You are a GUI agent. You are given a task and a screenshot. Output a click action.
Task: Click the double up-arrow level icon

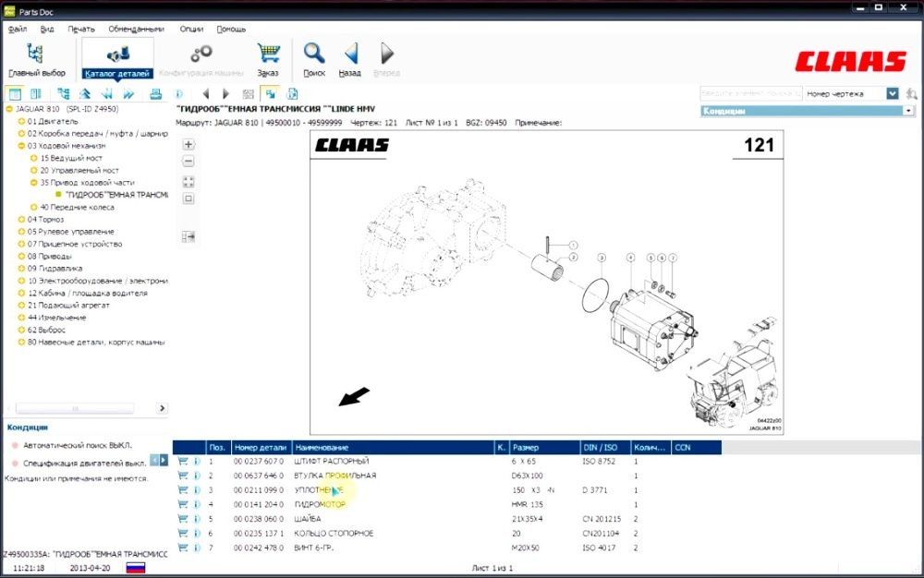pos(85,93)
